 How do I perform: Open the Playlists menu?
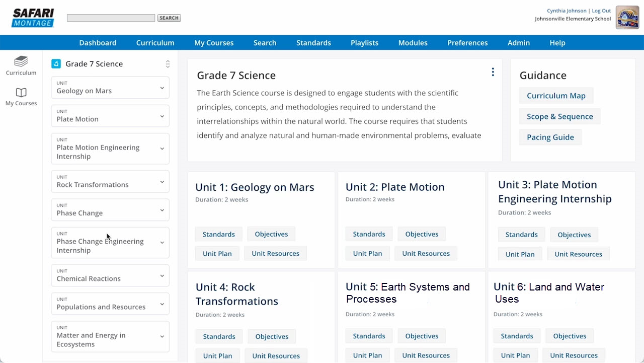pyautogui.click(x=364, y=43)
